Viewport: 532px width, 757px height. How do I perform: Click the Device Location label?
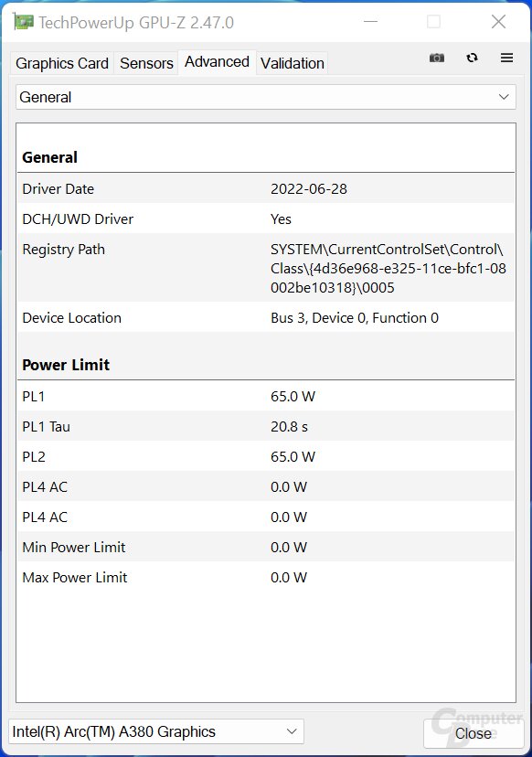click(x=71, y=318)
